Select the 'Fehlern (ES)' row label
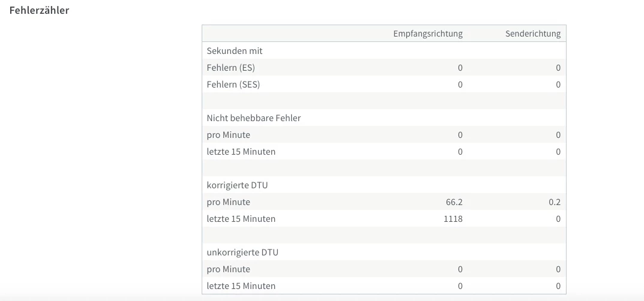Viewport: 644px width, 301px height. [231, 68]
